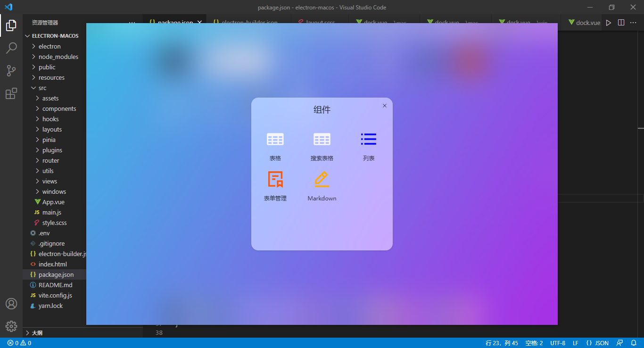Image resolution: width=644 pixels, height=348 pixels.
Task: Split the editor to the right
Action: click(x=621, y=23)
